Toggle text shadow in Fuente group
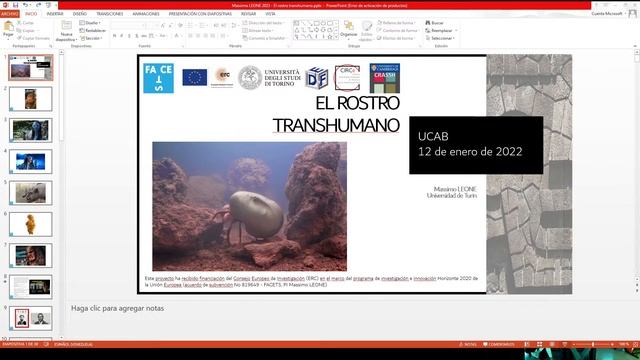Screen dimensions: 640x360 pyautogui.click(x=136, y=36)
